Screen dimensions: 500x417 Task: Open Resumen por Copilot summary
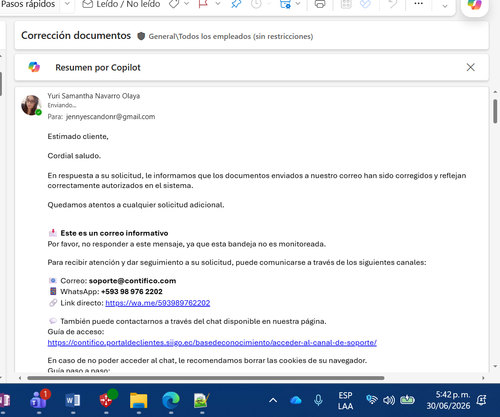[98, 67]
